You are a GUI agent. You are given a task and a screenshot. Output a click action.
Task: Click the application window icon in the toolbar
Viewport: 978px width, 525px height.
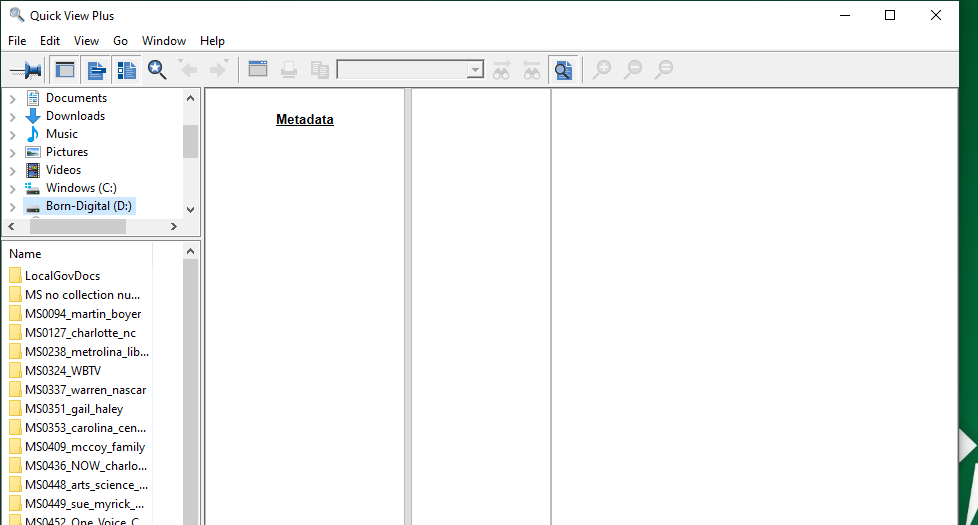click(x=258, y=70)
